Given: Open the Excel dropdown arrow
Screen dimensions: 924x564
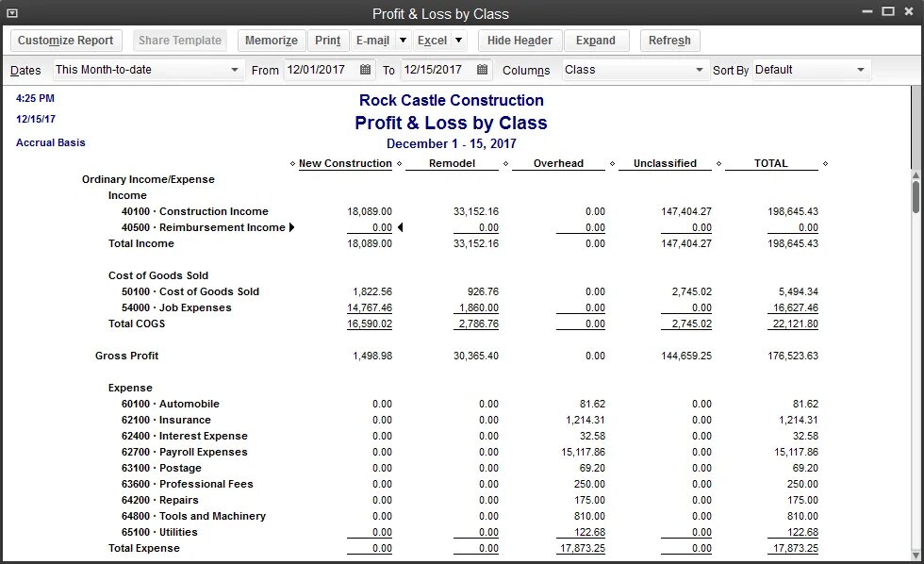Looking at the screenshot, I should click(x=458, y=41).
